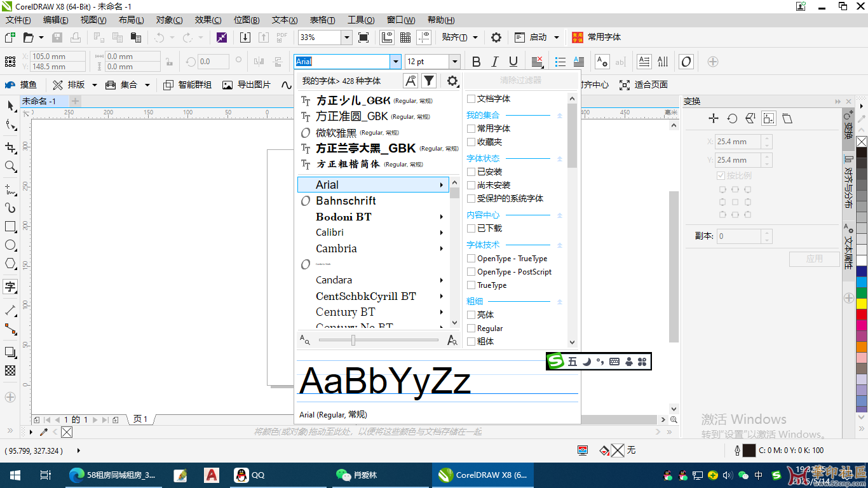Collapse the 字体状态 filter section
Screen dimensions: 868x488
[x=560, y=159]
